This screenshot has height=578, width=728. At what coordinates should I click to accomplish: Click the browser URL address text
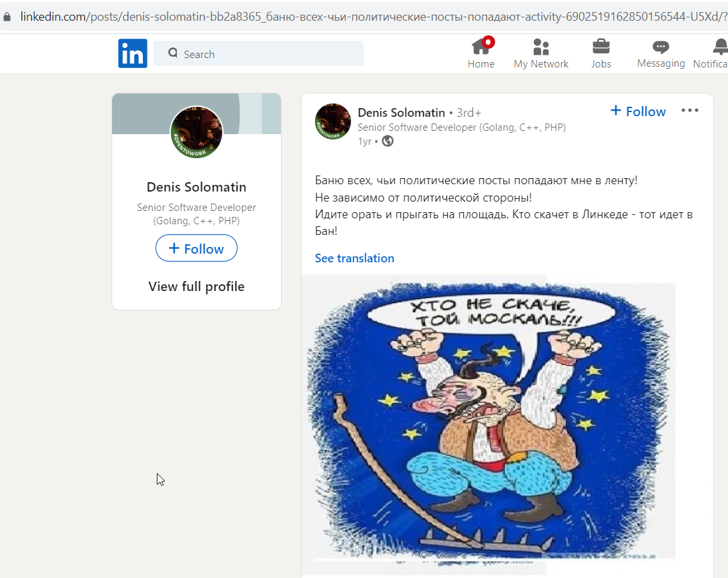coord(374,17)
